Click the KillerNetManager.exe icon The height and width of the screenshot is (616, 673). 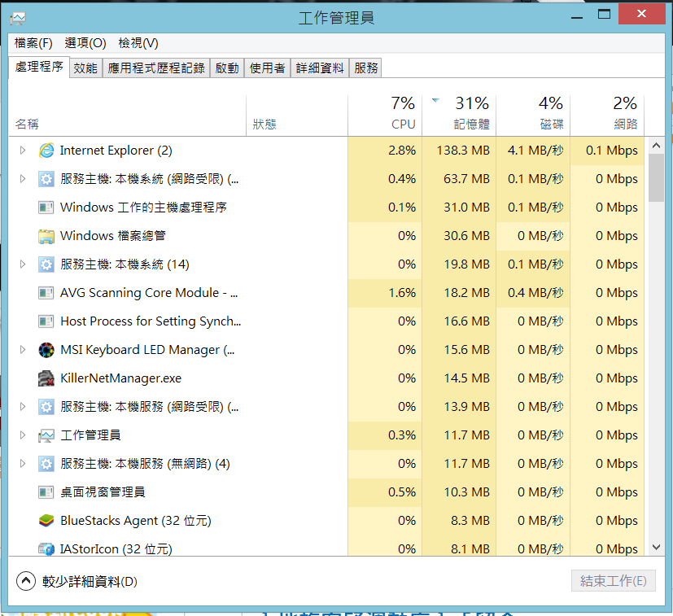click(x=46, y=378)
